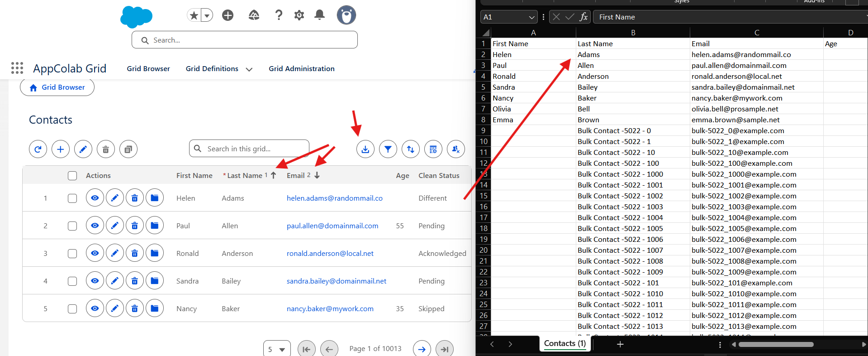This screenshot has height=356, width=868.
Task: Open the sort arrows toolbar button
Action: click(x=411, y=149)
